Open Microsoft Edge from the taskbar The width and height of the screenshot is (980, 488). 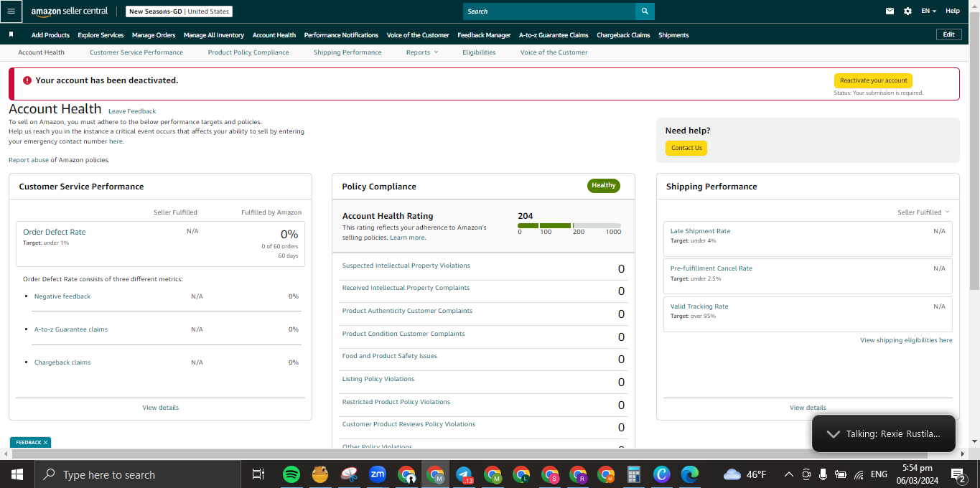pyautogui.click(x=690, y=474)
